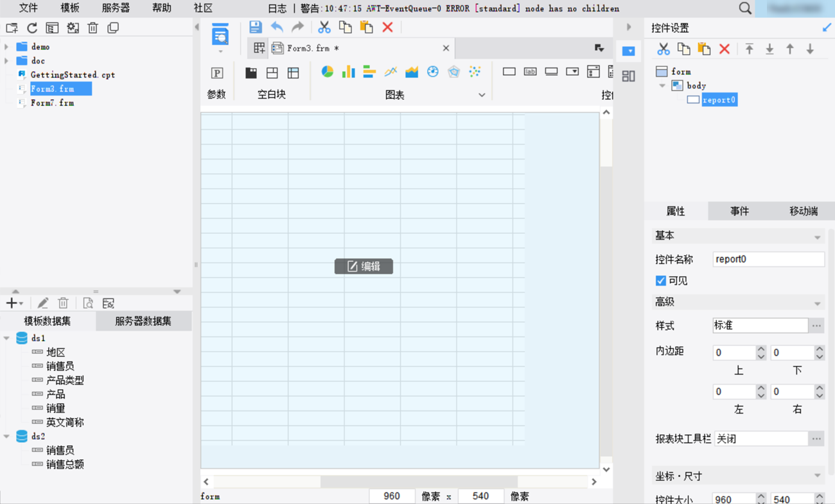Image resolution: width=835 pixels, height=504 pixels.
Task: Move widget to top in control settings
Action: [x=750, y=49]
